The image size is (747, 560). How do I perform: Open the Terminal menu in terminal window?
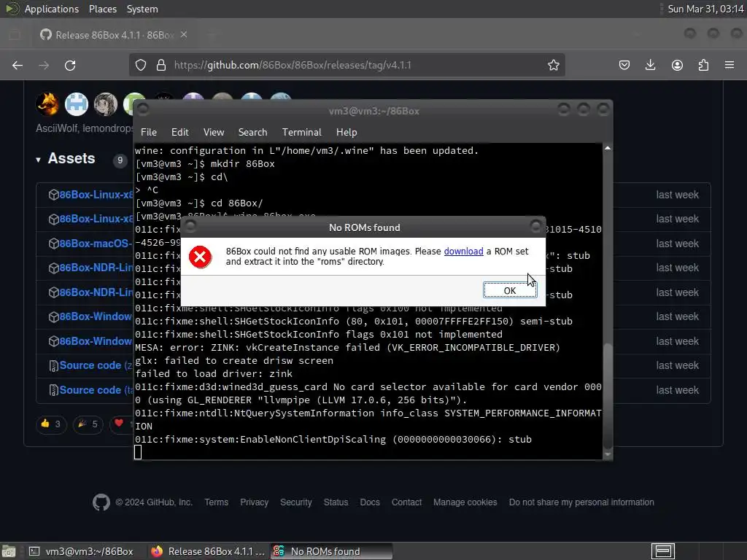[x=301, y=133]
